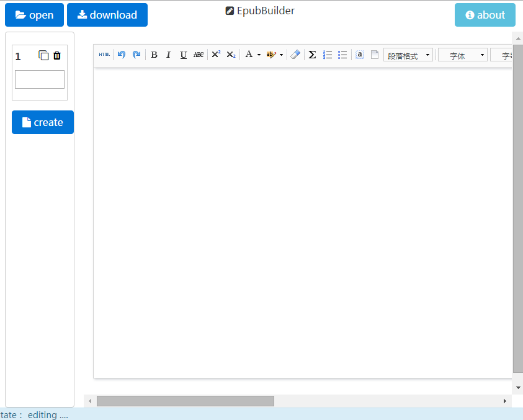Open an existing epub file

click(34, 15)
